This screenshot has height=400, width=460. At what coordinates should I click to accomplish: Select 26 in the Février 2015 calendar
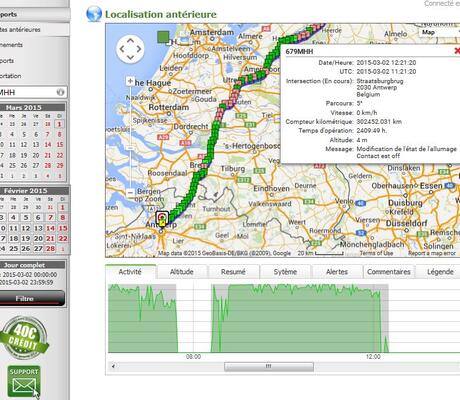tap(26, 249)
